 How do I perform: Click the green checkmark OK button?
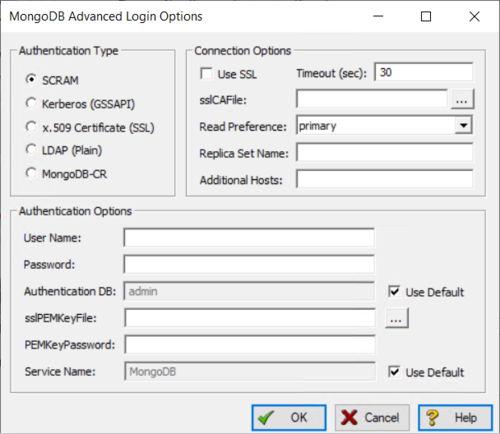(289, 417)
